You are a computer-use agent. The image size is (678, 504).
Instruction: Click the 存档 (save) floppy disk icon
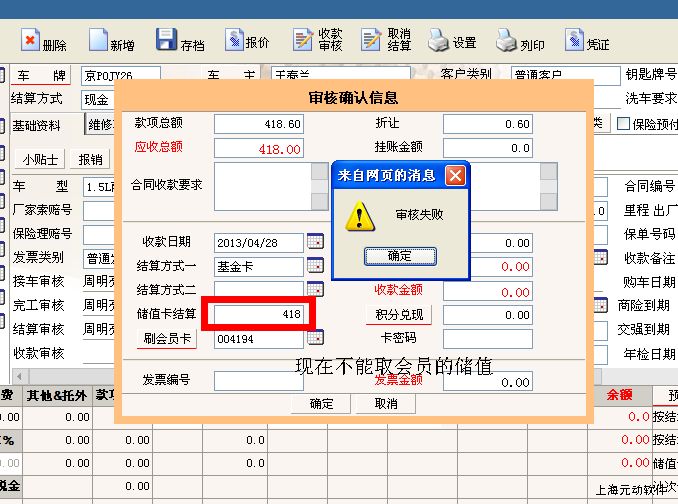click(167, 42)
